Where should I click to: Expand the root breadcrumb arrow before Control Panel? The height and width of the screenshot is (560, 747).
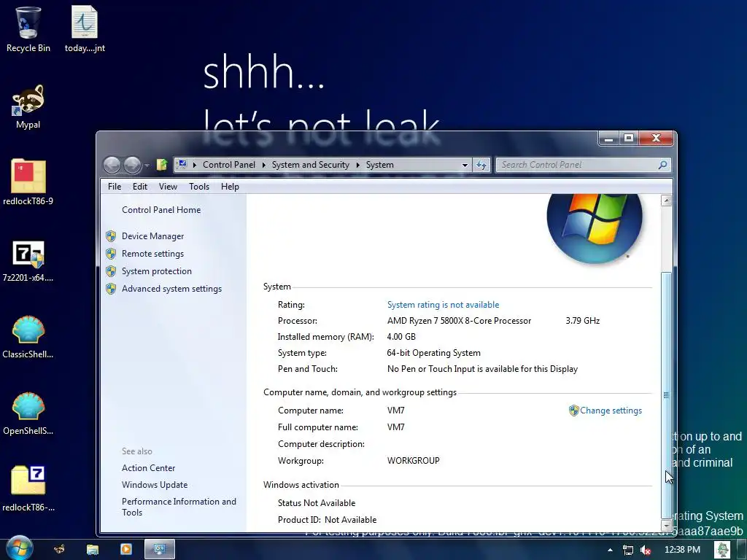194,165
